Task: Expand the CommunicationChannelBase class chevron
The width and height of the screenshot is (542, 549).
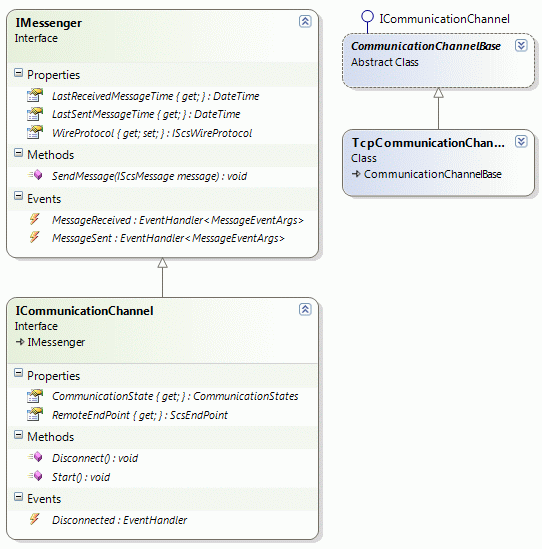Action: pyautogui.click(x=521, y=45)
